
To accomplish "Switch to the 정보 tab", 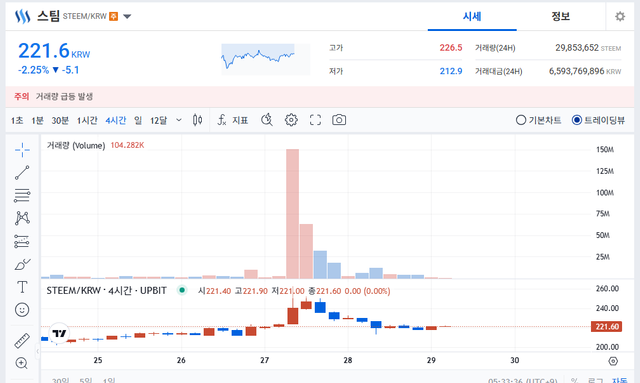I will coord(560,16).
